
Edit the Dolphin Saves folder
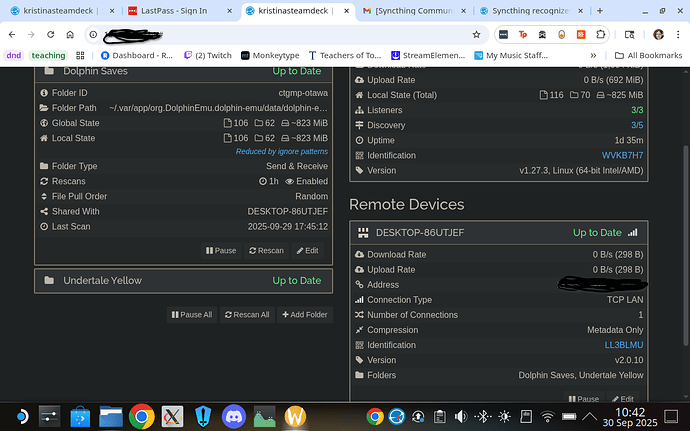tap(307, 250)
